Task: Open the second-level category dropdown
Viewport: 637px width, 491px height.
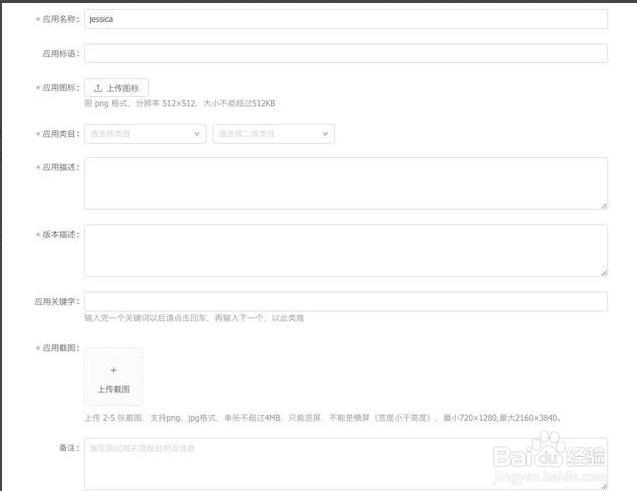Action: [x=273, y=134]
